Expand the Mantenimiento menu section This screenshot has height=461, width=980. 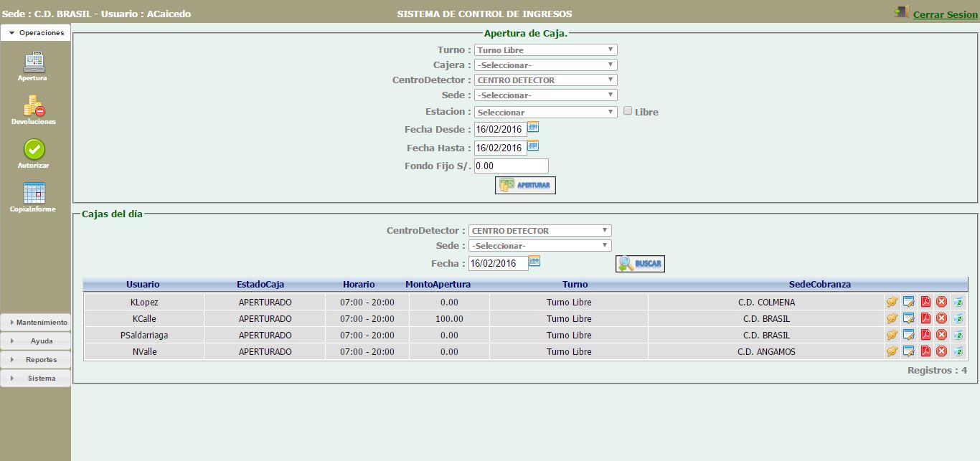click(x=36, y=323)
